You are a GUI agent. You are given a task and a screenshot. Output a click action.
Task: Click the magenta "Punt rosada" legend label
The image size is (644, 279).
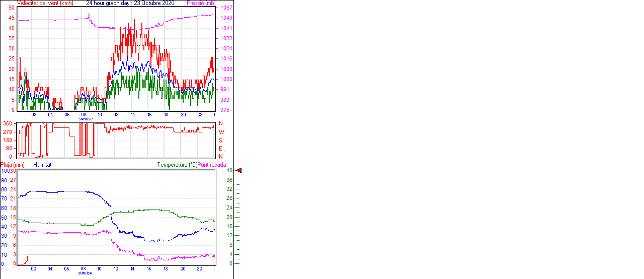[212, 165]
